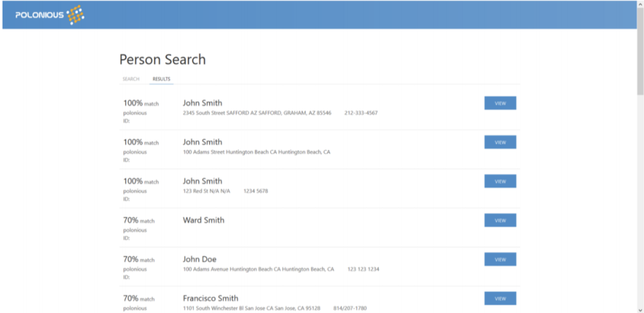644x313 pixels.
Task: View the Francisco Smith record
Action: pos(500,298)
